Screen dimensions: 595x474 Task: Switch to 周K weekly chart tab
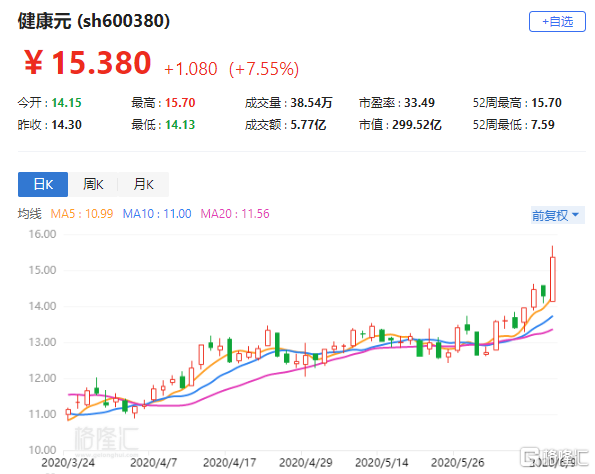coord(93,184)
